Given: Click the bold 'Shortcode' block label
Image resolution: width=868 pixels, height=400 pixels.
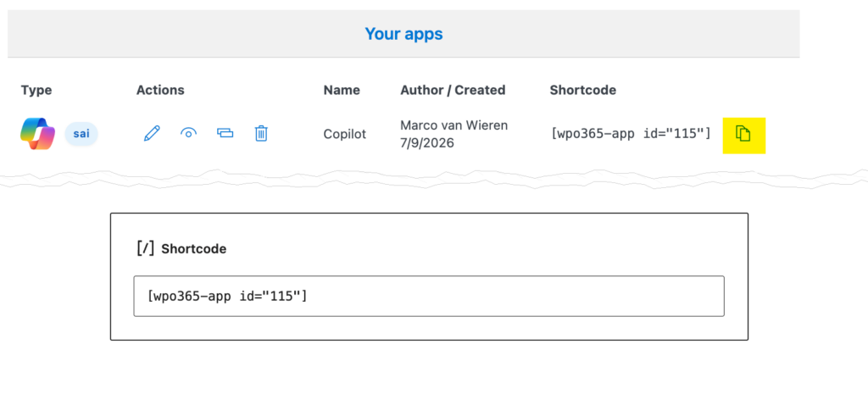Looking at the screenshot, I should tap(194, 249).
